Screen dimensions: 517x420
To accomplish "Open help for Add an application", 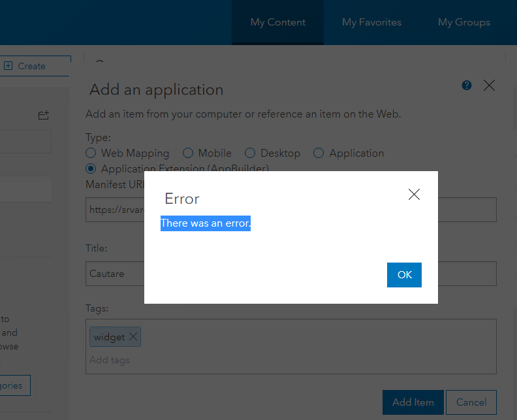I will click(467, 86).
